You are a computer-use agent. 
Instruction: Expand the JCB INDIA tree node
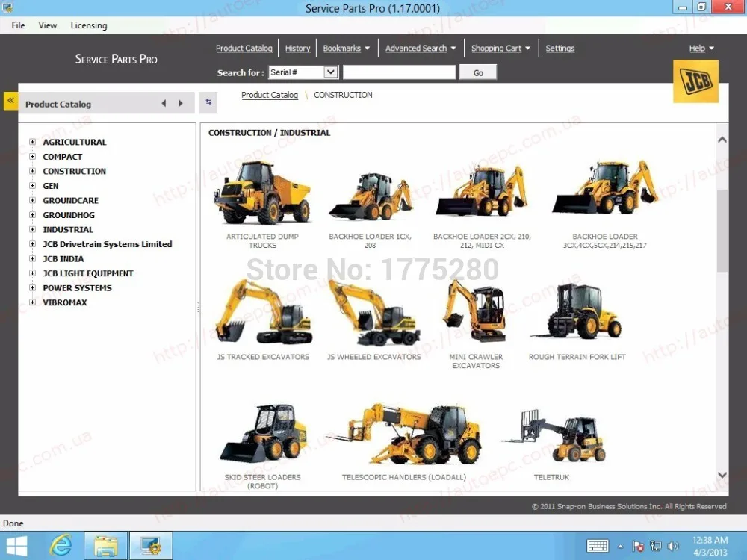point(32,259)
